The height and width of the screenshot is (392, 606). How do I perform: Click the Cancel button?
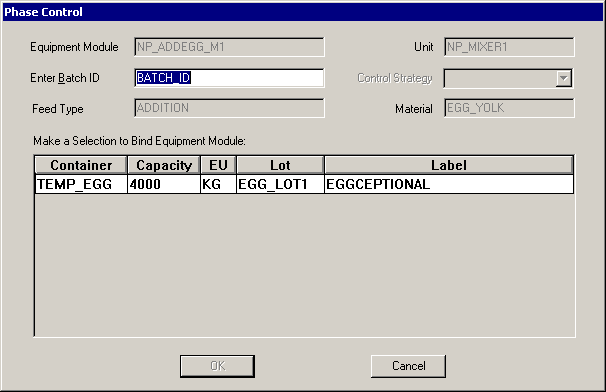tap(408, 366)
